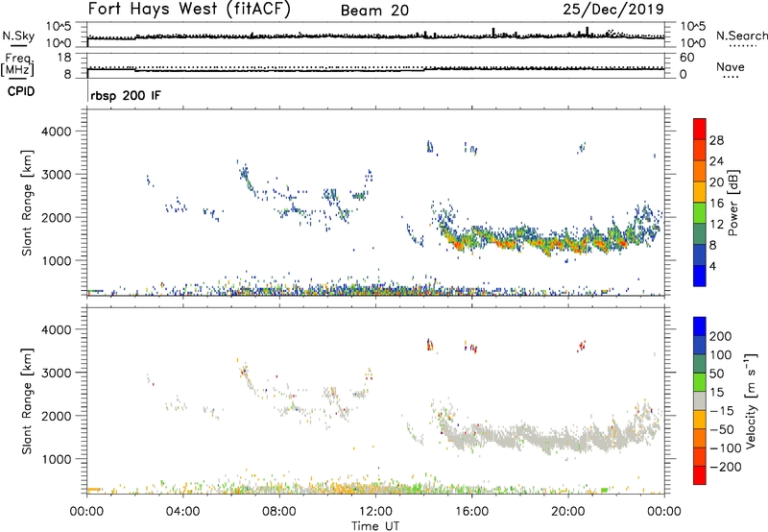Image resolution: width=768 pixels, height=532 pixels.
Task: Click the "24" label on Power color bar
Action: tap(716, 161)
